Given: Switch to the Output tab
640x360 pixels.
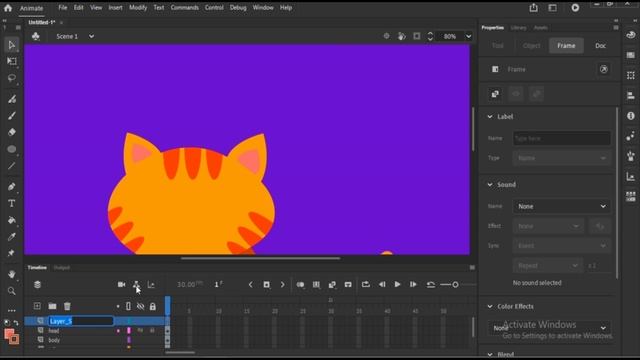Looking at the screenshot, I should (62, 268).
